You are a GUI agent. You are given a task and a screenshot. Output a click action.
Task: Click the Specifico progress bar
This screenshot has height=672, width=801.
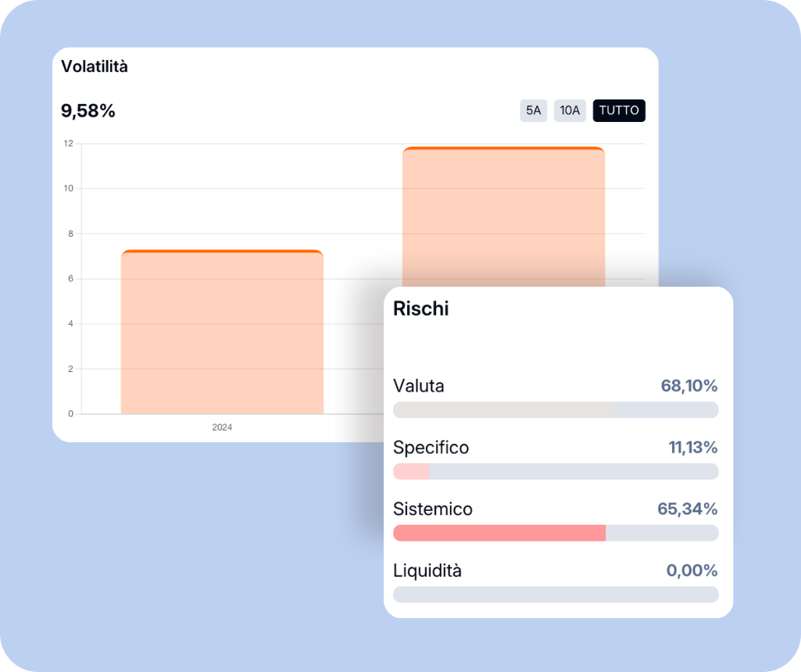point(555,471)
